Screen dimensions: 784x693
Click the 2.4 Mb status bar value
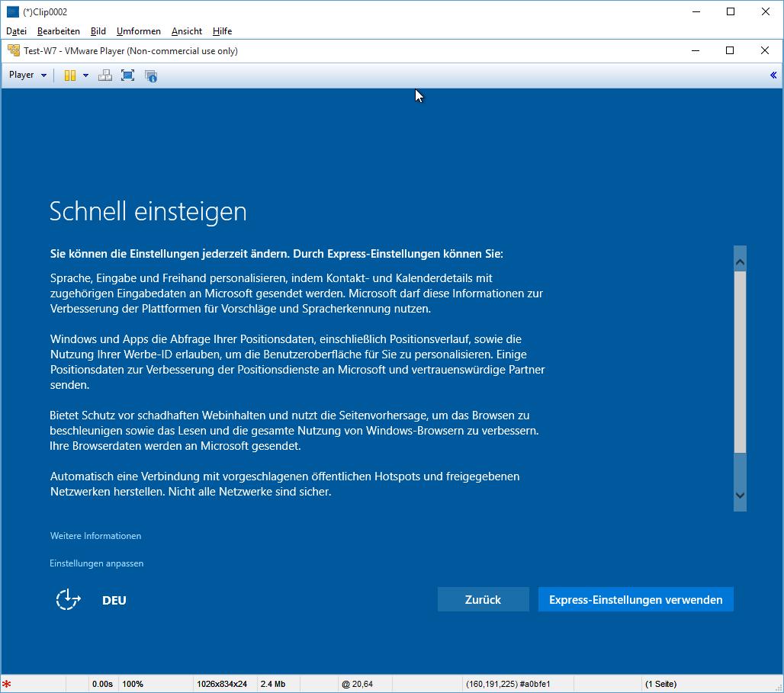click(x=273, y=684)
